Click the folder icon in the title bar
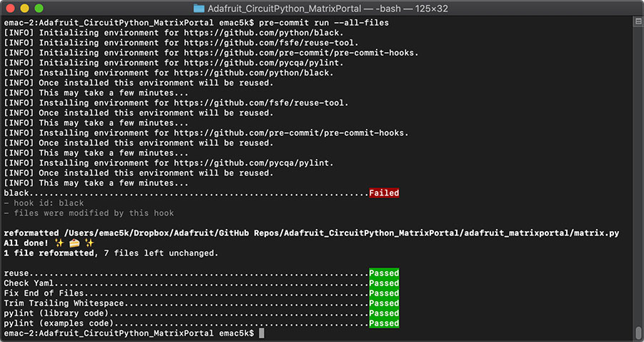 (x=199, y=8)
